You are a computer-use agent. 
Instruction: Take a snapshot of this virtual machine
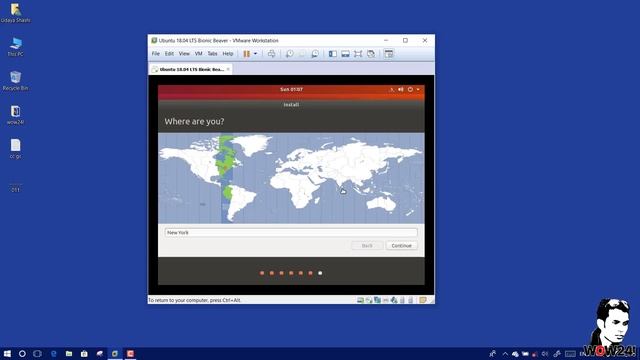(x=289, y=54)
